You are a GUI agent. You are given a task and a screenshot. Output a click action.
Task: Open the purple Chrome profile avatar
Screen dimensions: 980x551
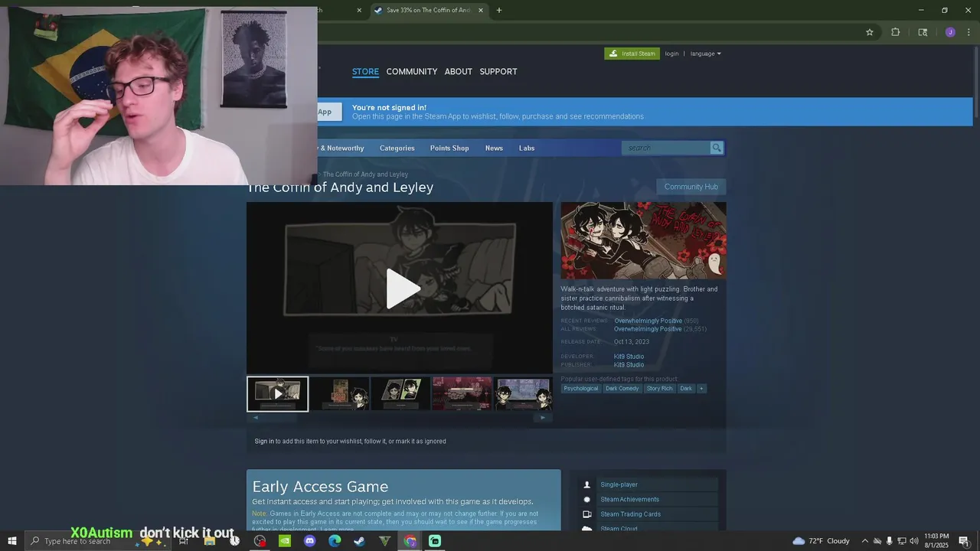coord(950,32)
